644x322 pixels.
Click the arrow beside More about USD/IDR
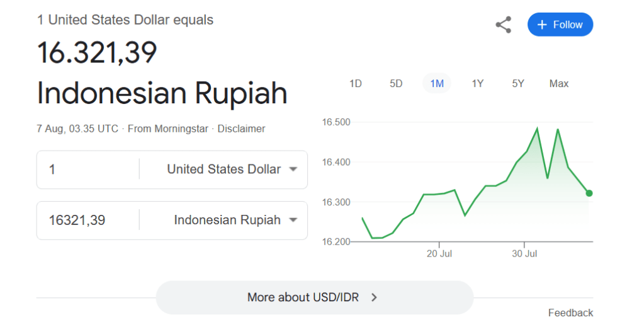point(374,297)
